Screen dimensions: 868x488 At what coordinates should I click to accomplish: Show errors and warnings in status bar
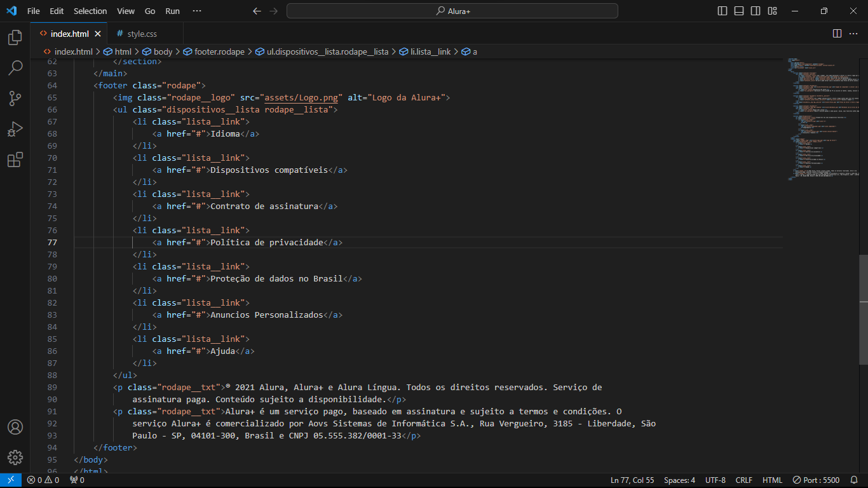click(x=43, y=480)
